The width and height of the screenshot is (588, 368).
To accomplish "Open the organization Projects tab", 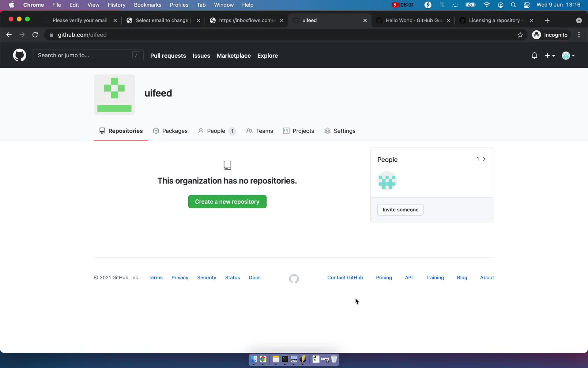I will pos(299,131).
